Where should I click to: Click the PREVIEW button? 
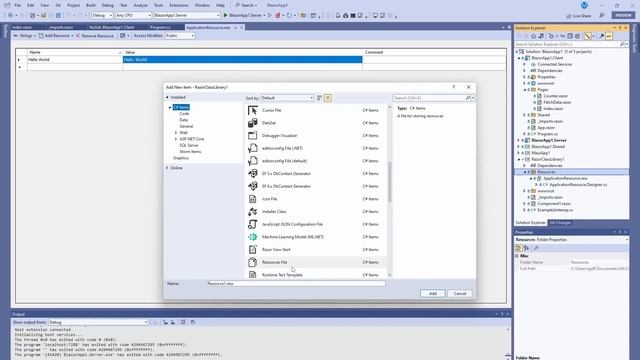[x=623, y=15]
